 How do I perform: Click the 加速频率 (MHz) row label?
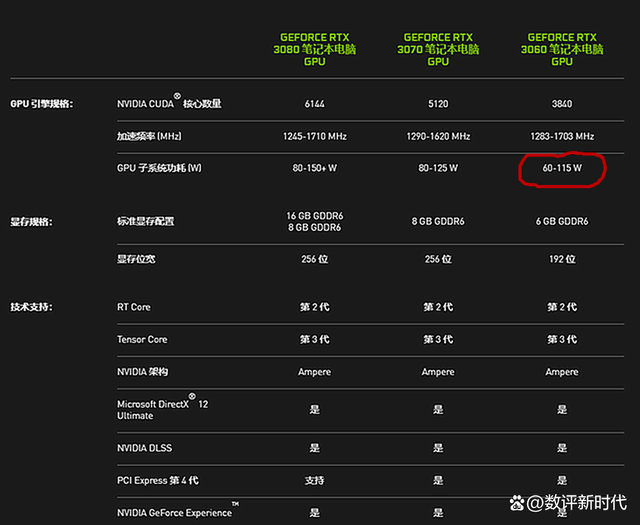pos(155,136)
